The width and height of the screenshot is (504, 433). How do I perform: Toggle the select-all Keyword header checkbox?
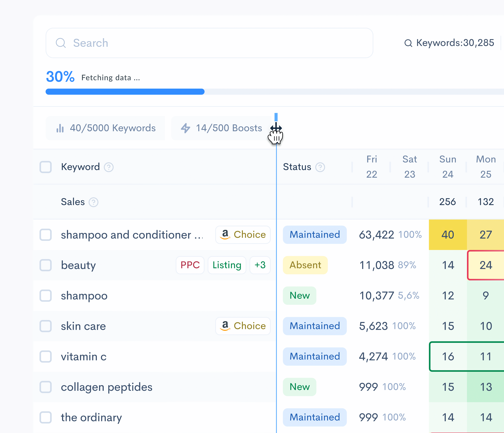point(45,167)
